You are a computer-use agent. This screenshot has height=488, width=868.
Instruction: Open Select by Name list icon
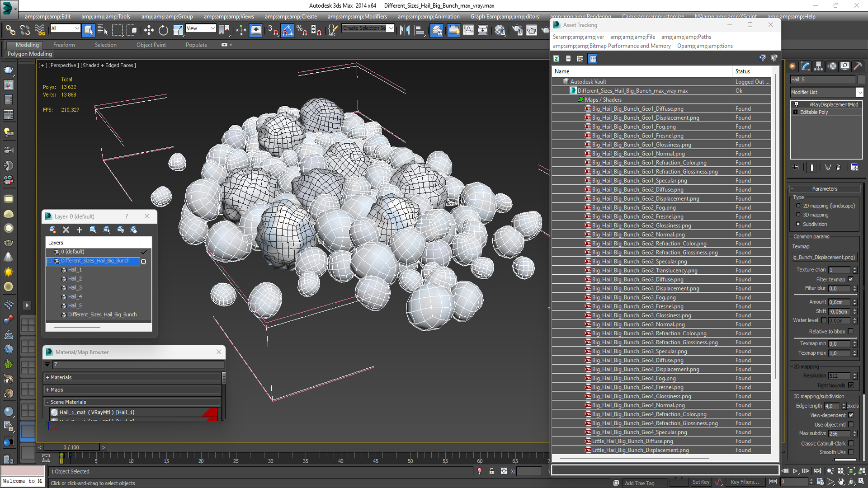click(103, 30)
